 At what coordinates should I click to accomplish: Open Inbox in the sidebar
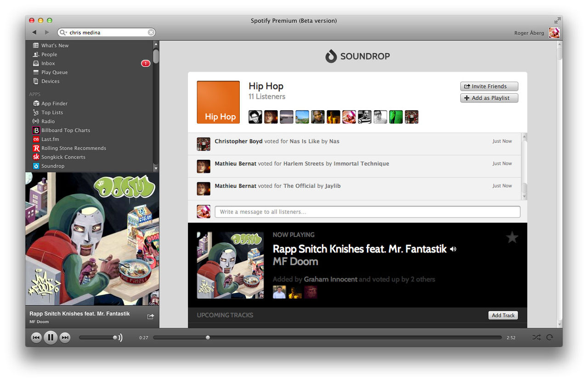[x=48, y=63]
